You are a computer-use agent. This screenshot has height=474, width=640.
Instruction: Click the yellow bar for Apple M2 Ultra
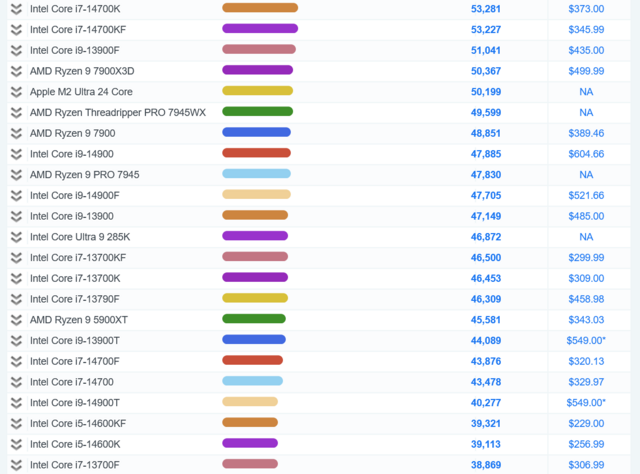258,91
